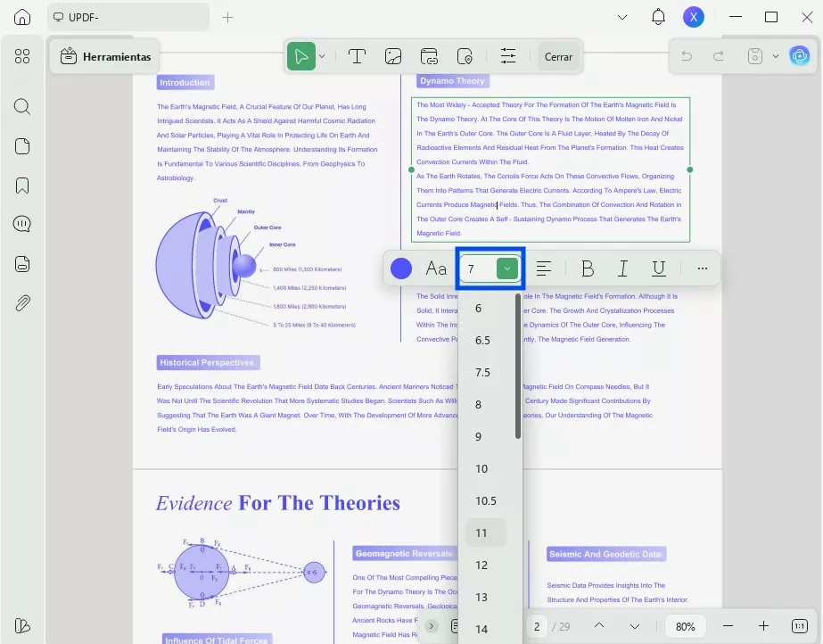The height and width of the screenshot is (644, 823).
Task: Click the page number field showing 2
Action: [x=537, y=627]
